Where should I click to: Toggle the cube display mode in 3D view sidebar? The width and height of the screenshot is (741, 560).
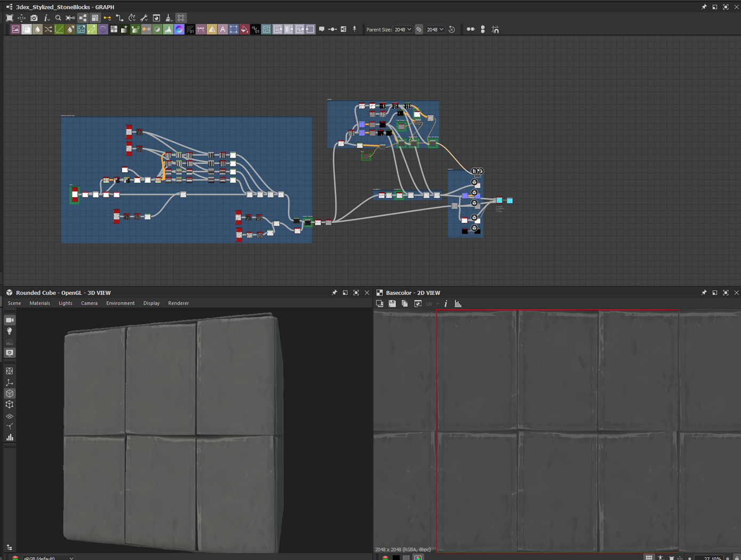pyautogui.click(x=10, y=394)
